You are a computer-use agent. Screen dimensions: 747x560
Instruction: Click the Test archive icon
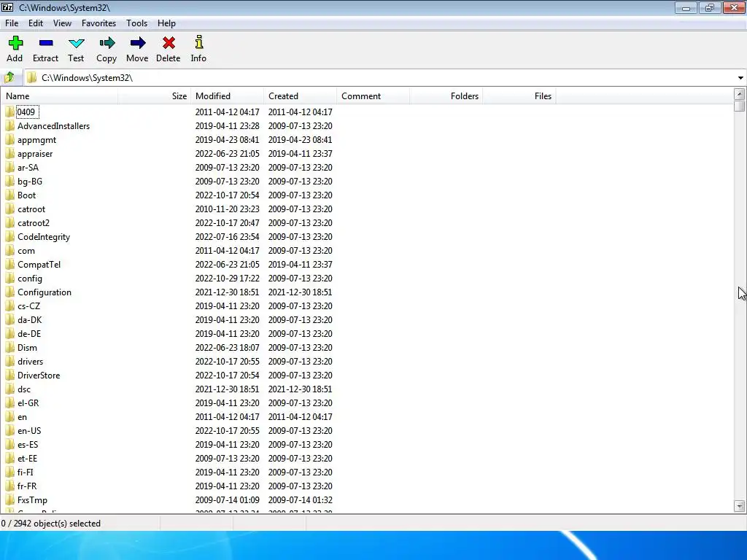76,43
